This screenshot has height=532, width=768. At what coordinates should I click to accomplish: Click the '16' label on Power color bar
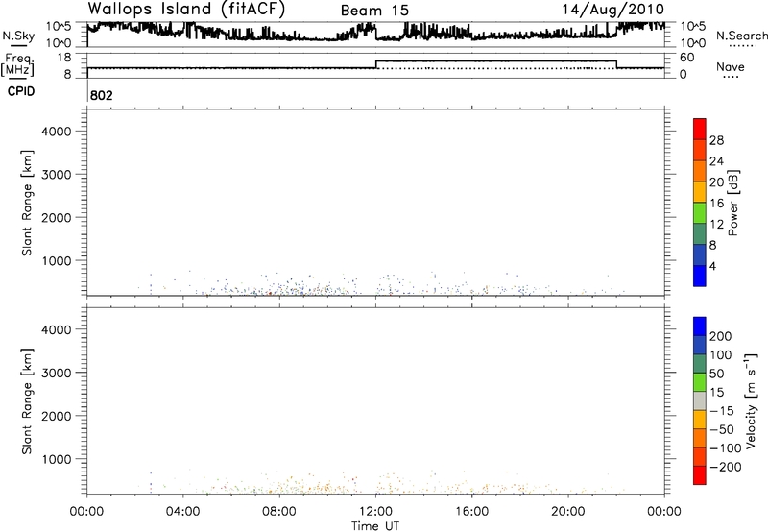[x=716, y=204]
